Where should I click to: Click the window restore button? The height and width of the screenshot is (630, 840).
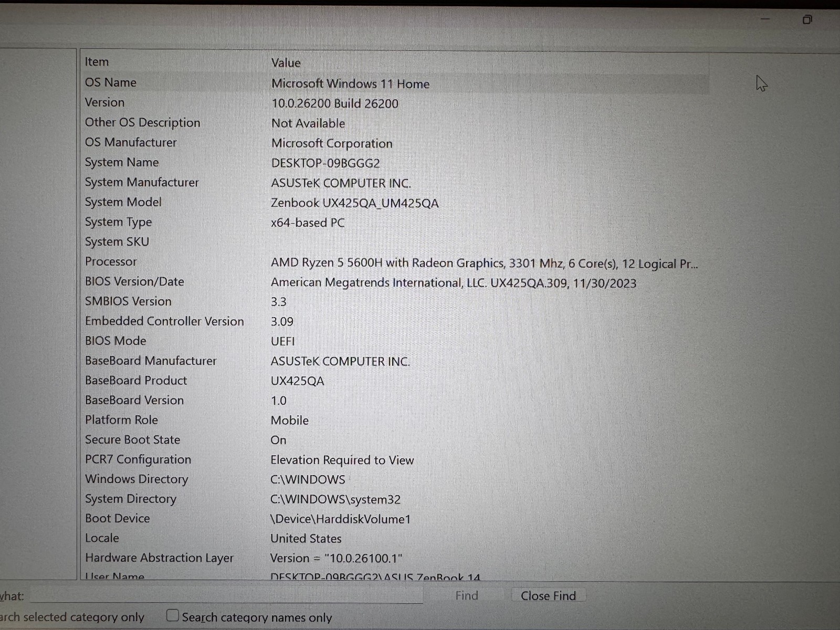click(807, 19)
